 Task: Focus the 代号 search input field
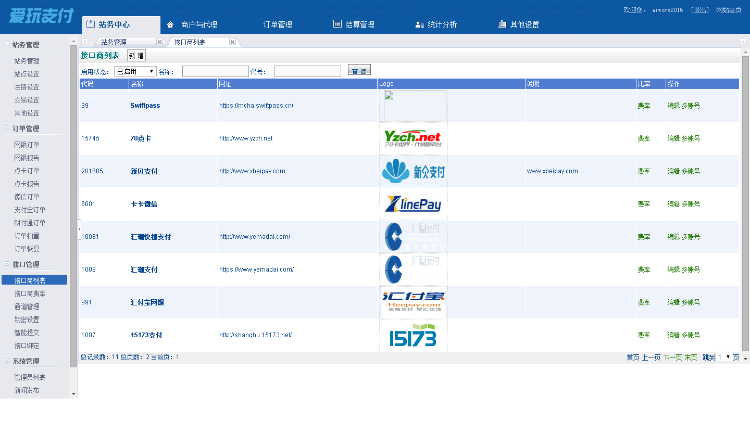(307, 71)
